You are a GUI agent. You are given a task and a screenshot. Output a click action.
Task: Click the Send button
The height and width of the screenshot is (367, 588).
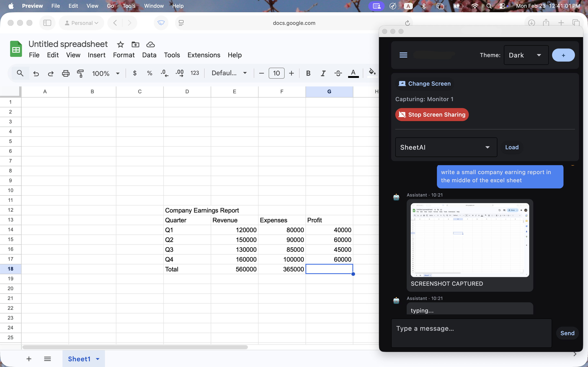point(567,333)
